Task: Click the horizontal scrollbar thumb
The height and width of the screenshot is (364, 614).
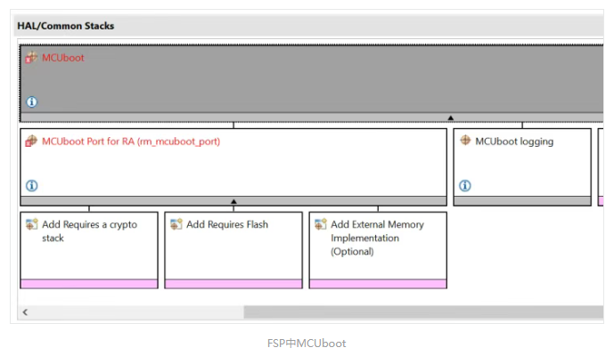Action: tap(423, 312)
